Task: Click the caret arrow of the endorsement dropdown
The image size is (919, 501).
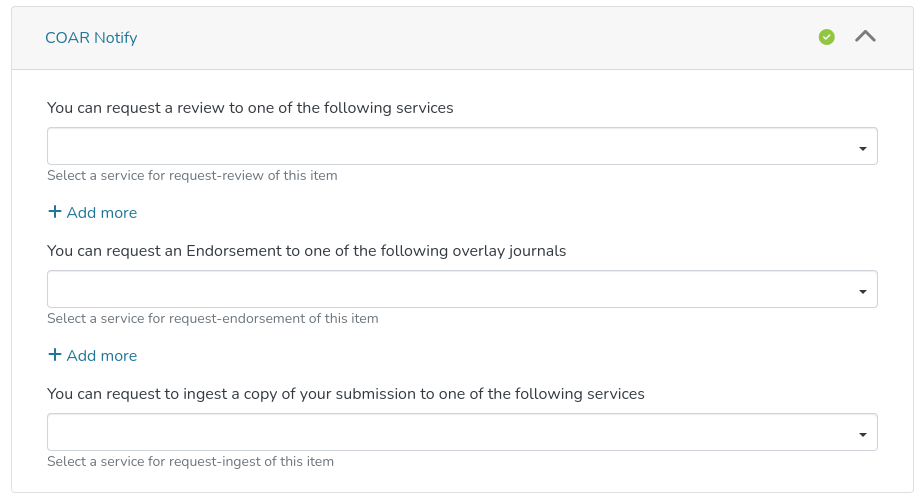Action: [862, 291]
